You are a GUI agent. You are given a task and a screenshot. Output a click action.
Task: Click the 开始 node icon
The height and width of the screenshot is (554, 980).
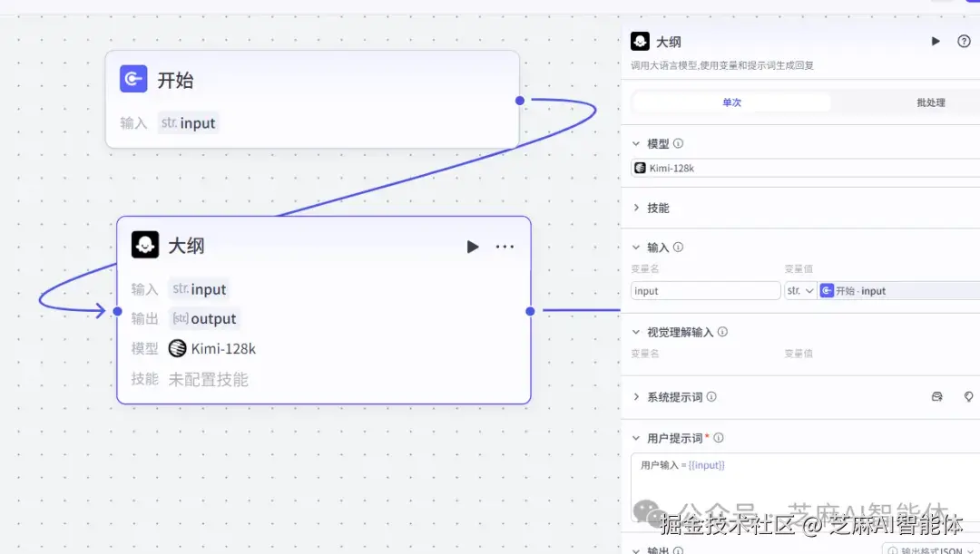[x=132, y=79]
